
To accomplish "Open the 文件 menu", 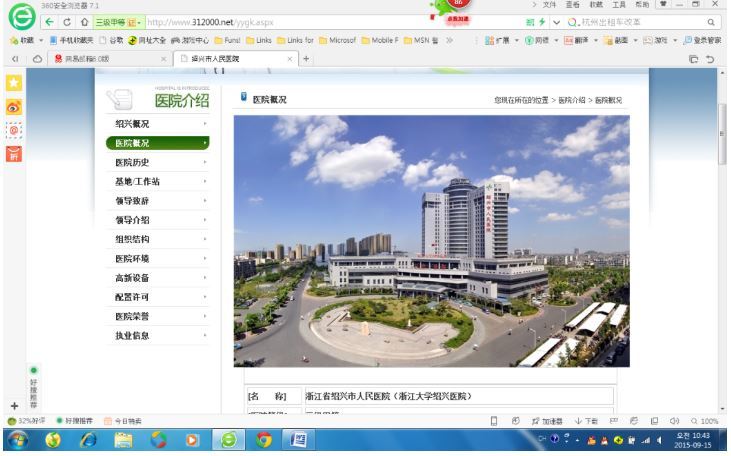I will [x=550, y=4].
